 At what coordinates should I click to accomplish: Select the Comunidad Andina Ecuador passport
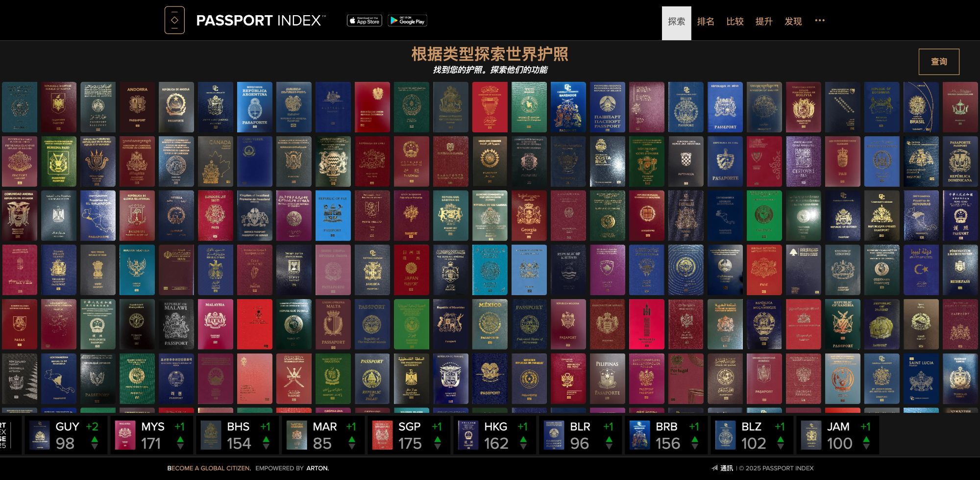(x=20, y=216)
